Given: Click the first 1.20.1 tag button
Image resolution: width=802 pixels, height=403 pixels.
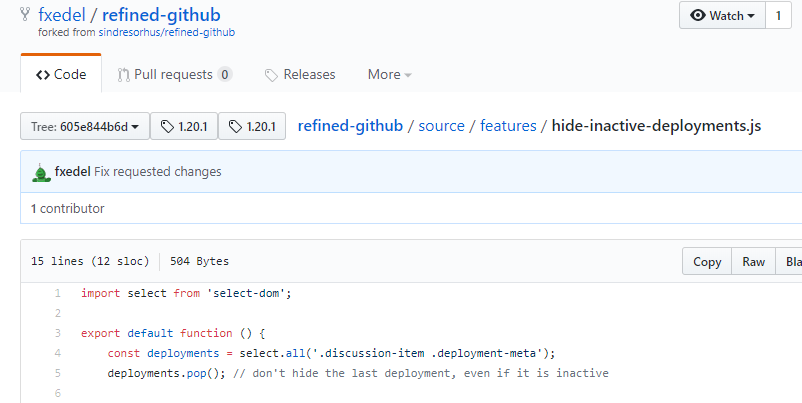Looking at the screenshot, I should pyautogui.click(x=184, y=126).
